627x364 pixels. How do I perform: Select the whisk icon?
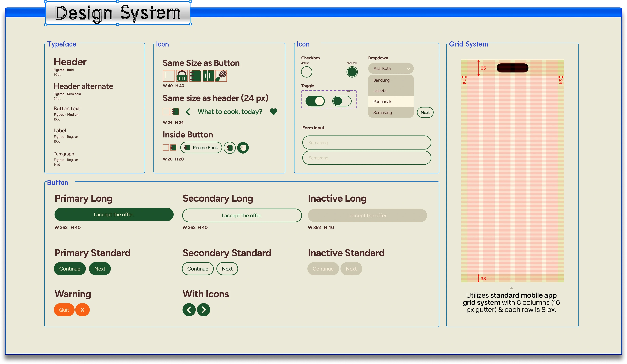click(221, 76)
